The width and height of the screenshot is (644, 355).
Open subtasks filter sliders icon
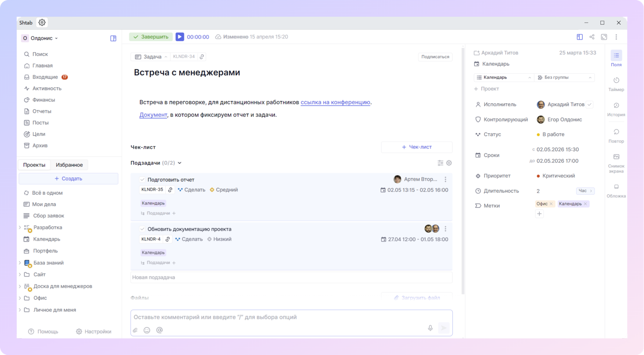pyautogui.click(x=440, y=163)
